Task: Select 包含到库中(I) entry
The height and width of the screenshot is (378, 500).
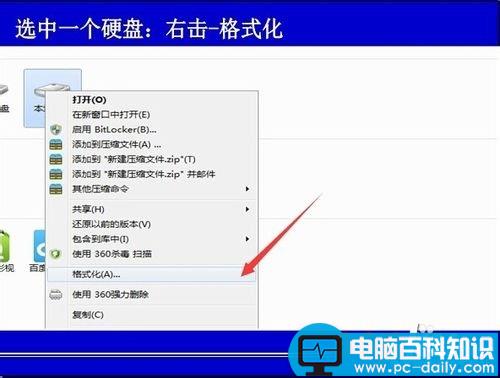Action: [x=152, y=239]
